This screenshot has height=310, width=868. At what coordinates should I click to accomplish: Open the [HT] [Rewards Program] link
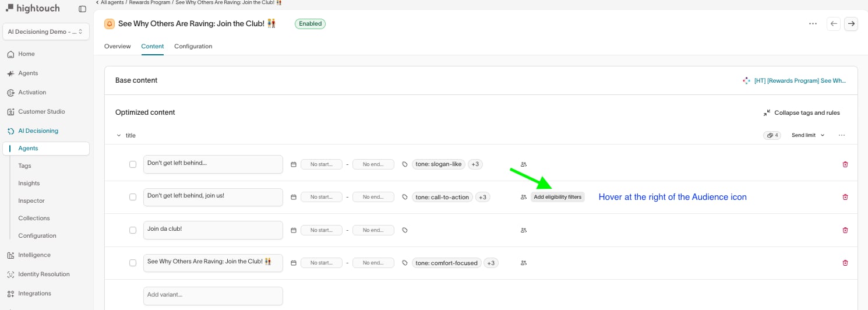tap(795, 81)
